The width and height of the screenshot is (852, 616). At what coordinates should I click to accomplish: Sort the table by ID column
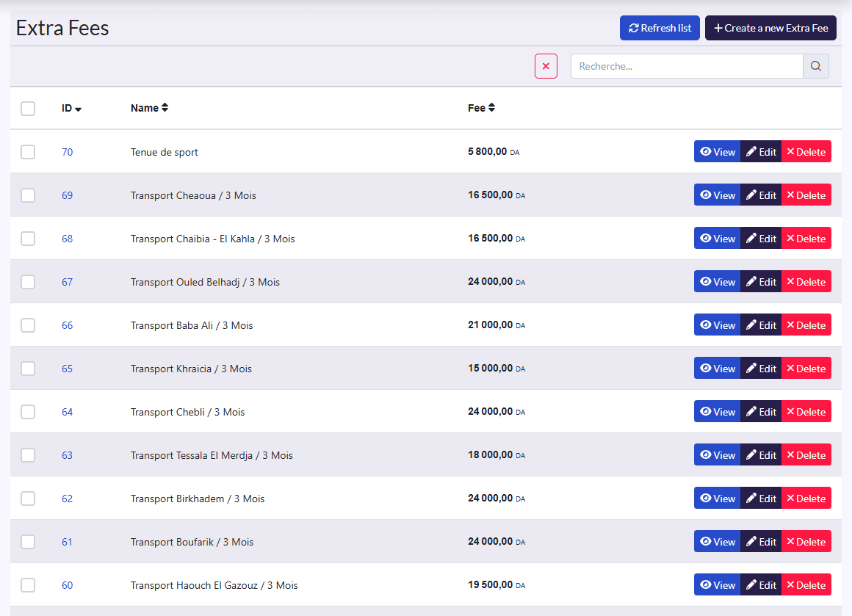click(x=71, y=108)
